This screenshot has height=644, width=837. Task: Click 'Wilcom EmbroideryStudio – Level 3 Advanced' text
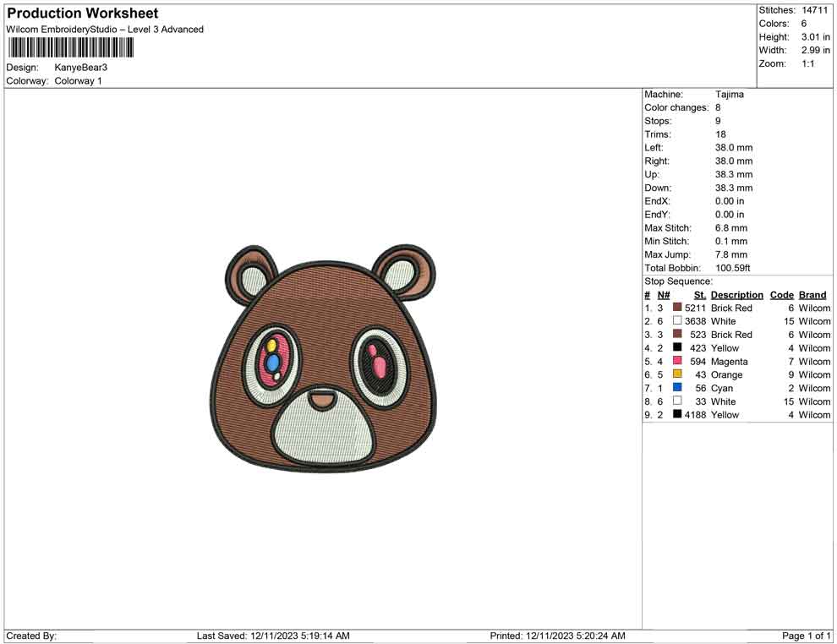pos(105,30)
